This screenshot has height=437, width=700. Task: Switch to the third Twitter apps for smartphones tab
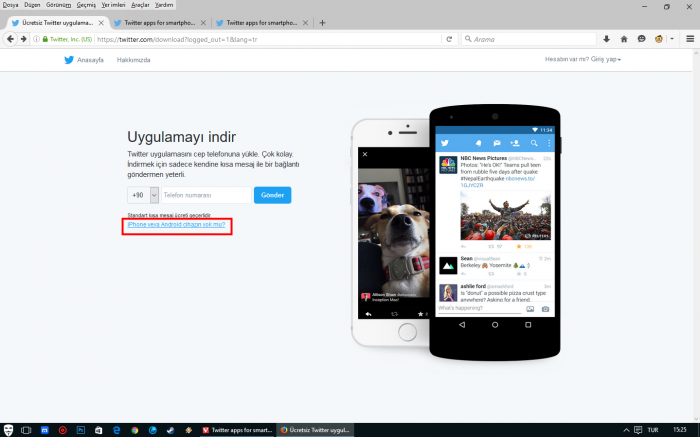(x=262, y=23)
